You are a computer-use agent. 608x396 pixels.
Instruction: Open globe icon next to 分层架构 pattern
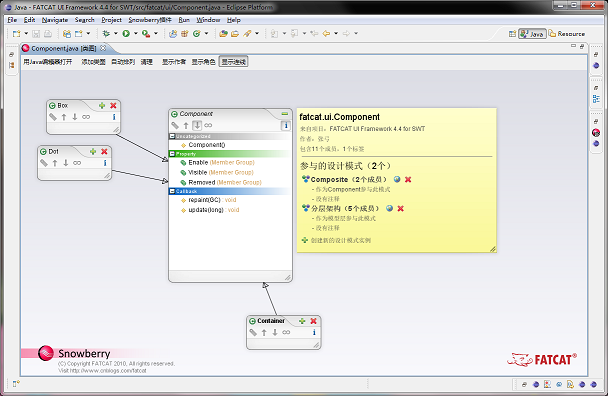(390, 208)
